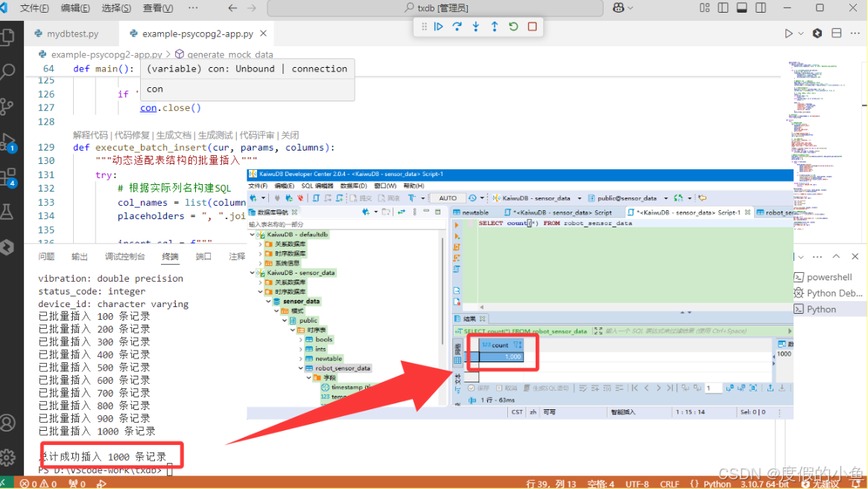This screenshot has height=489, width=868.
Task: Open the Run Python File dropdown arrow
Action: click(801, 34)
